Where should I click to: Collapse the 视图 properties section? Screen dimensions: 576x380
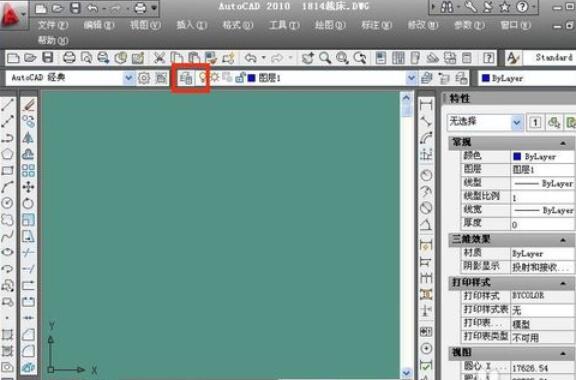pyautogui.click(x=563, y=353)
